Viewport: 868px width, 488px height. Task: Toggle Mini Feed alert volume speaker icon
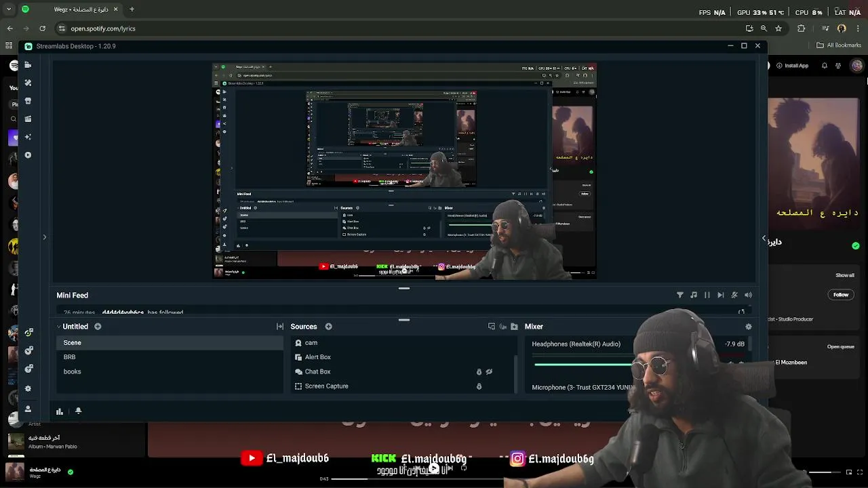coord(749,295)
